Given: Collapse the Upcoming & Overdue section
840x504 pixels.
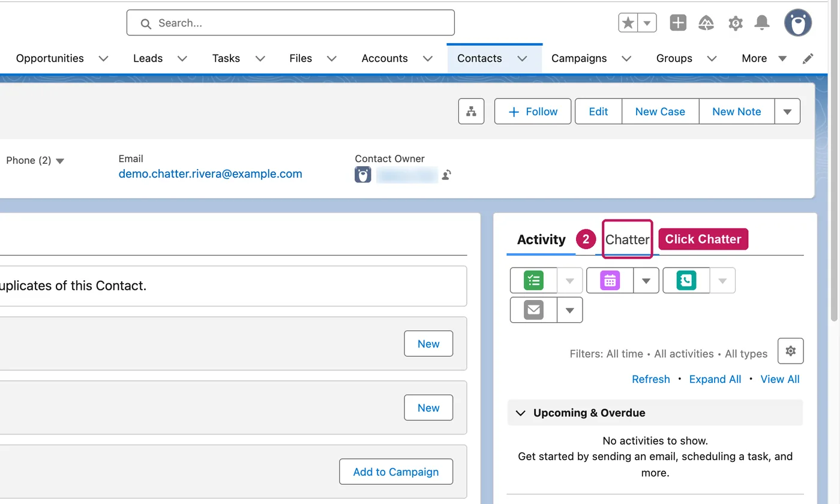Looking at the screenshot, I should (x=521, y=413).
